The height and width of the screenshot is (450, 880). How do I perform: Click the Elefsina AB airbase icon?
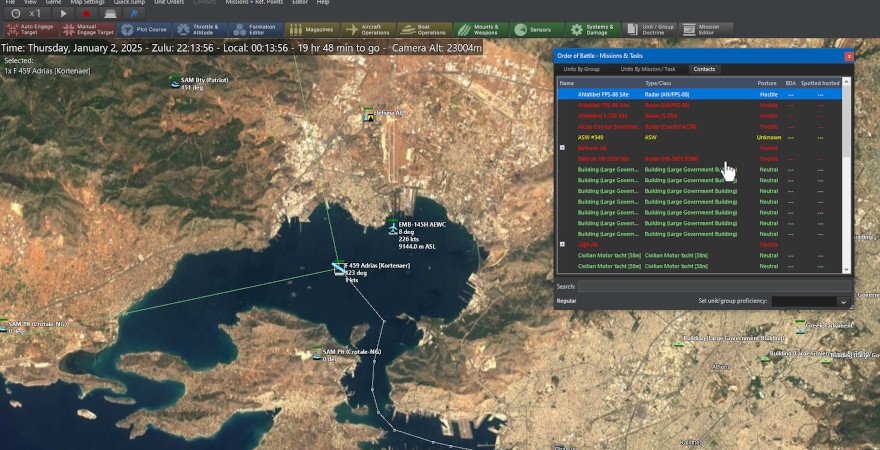coord(368,116)
